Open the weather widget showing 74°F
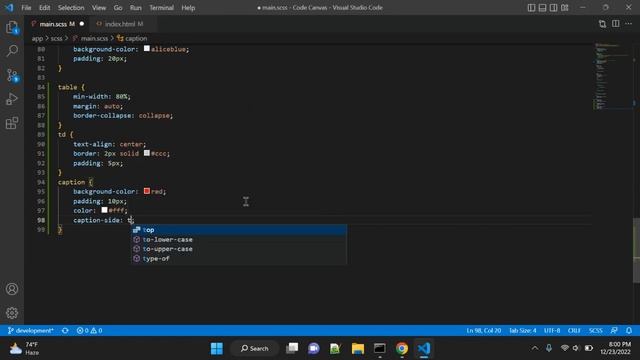This screenshot has width=640, height=360. (x=24, y=348)
